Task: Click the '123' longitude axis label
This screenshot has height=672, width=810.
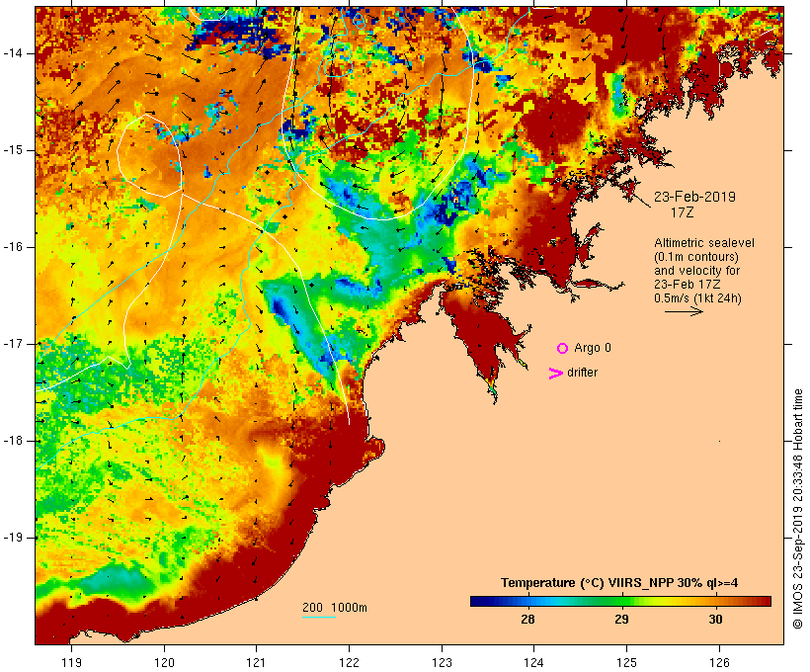Action: point(442,663)
